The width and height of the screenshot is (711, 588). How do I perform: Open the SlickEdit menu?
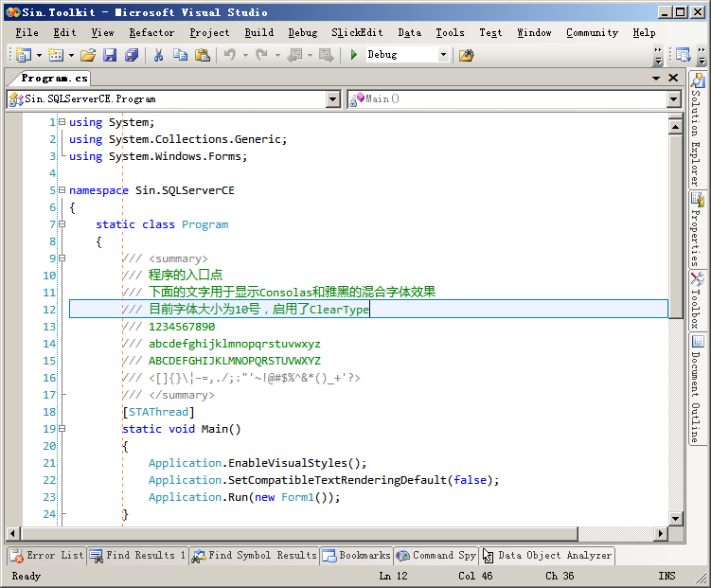pyautogui.click(x=357, y=32)
